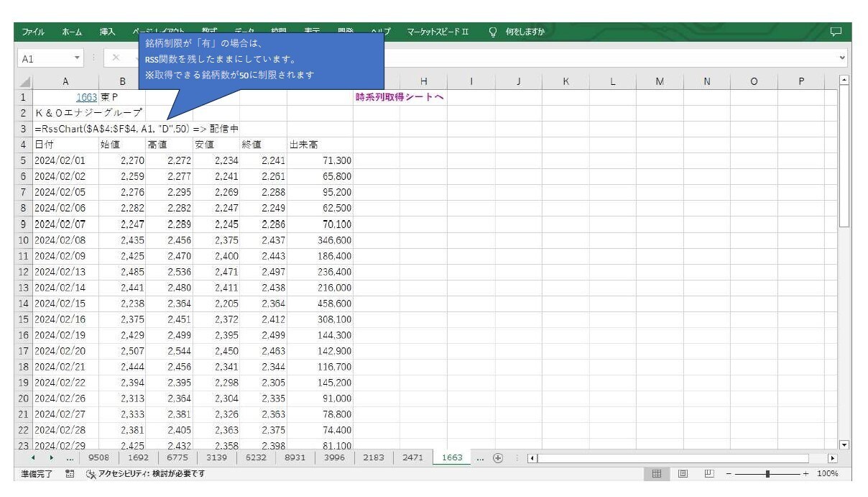Click the 出来高 header cell
This screenshot has height=497, width=868.
pos(320,145)
